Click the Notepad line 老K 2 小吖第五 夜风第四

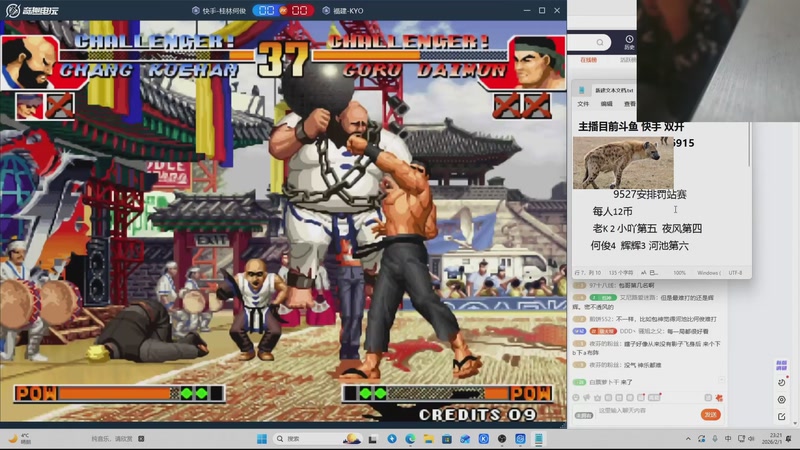[647, 229]
